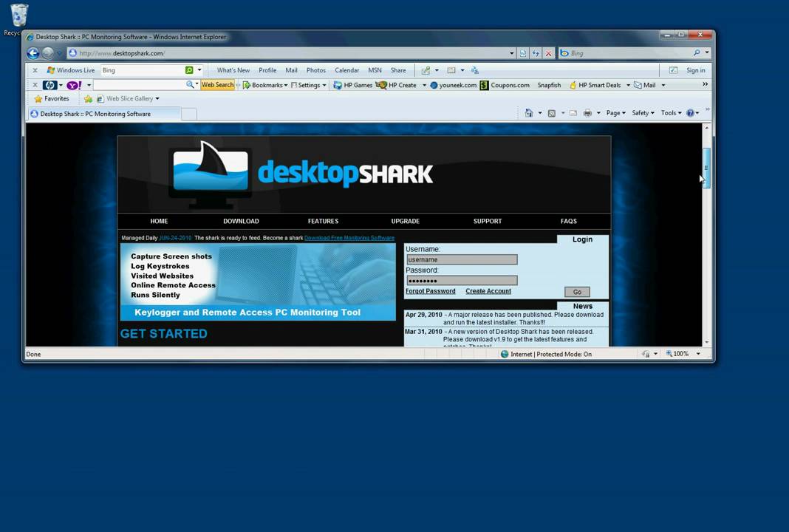Click the magnifier search icon beside the Bing search box

click(x=697, y=53)
